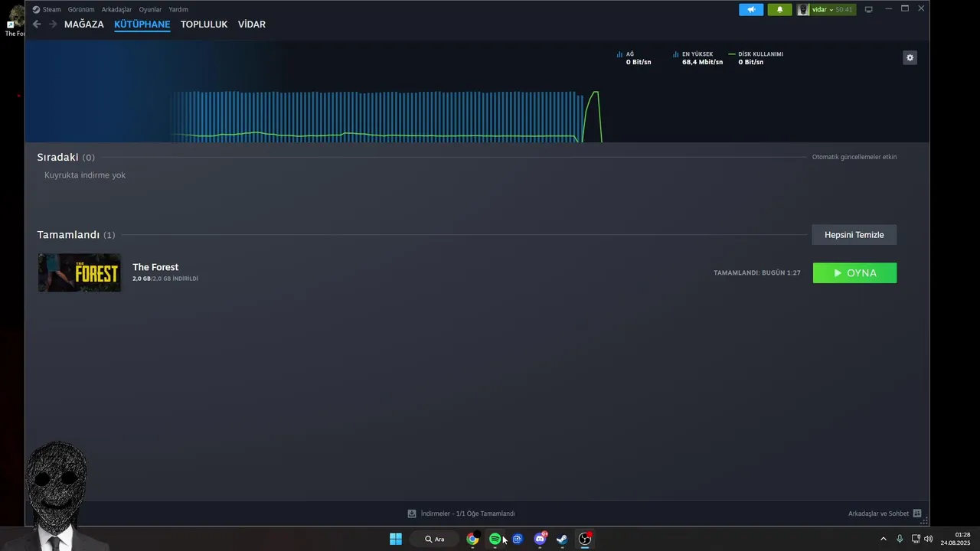Click Kuyrukta indirme yok message
Image resolution: width=980 pixels, height=551 pixels.
85,175
